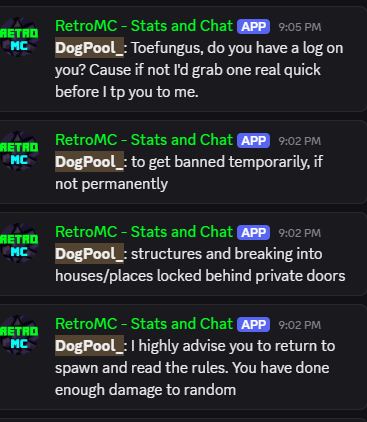Click the timestamp on the 'to get banned' message
Viewport: 367px width, 422px height.
tap(300, 141)
